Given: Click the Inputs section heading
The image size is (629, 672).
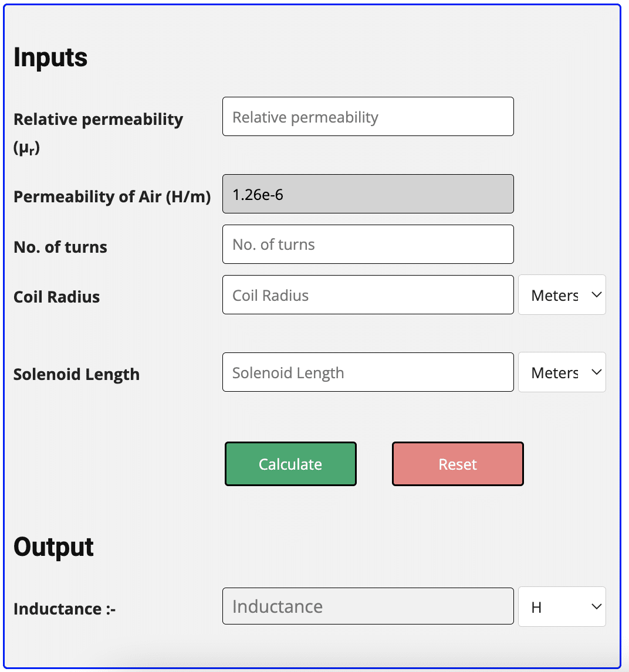Looking at the screenshot, I should [50, 57].
